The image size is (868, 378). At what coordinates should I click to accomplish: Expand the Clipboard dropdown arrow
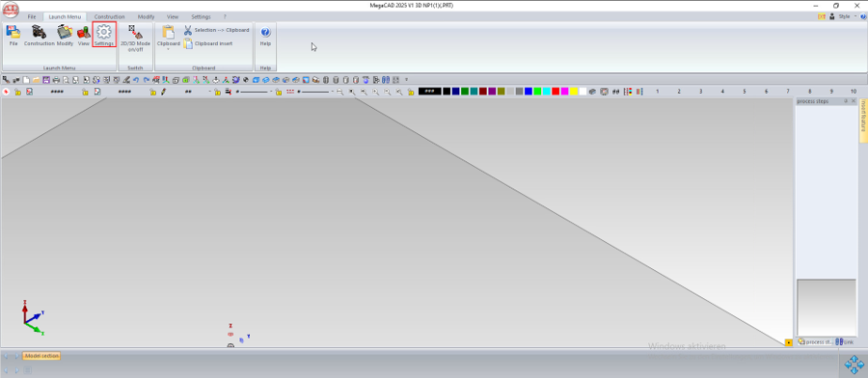[x=168, y=50]
